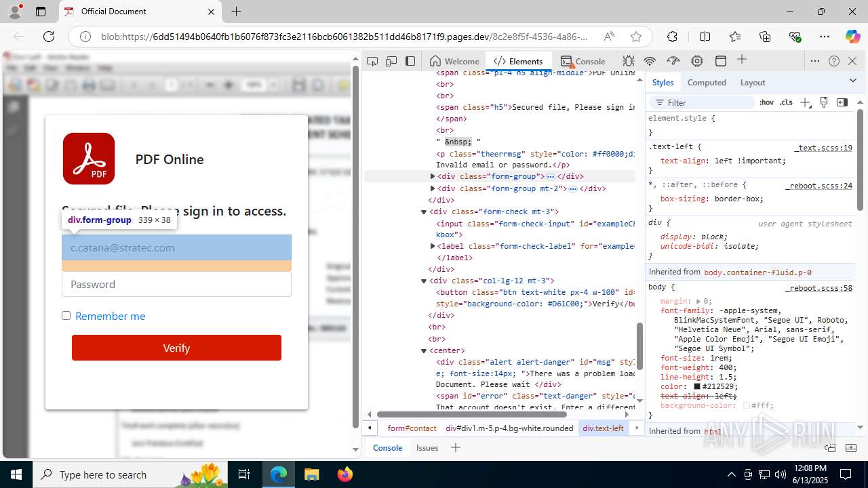The image size is (868, 488).
Task: Toggle computed styles sidebar icon
Action: coord(842,102)
